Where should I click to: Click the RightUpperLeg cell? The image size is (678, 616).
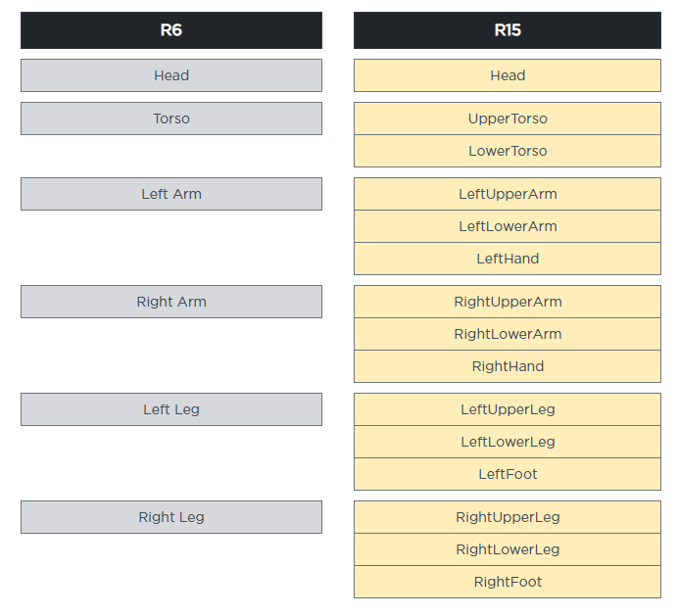pyautogui.click(x=508, y=517)
